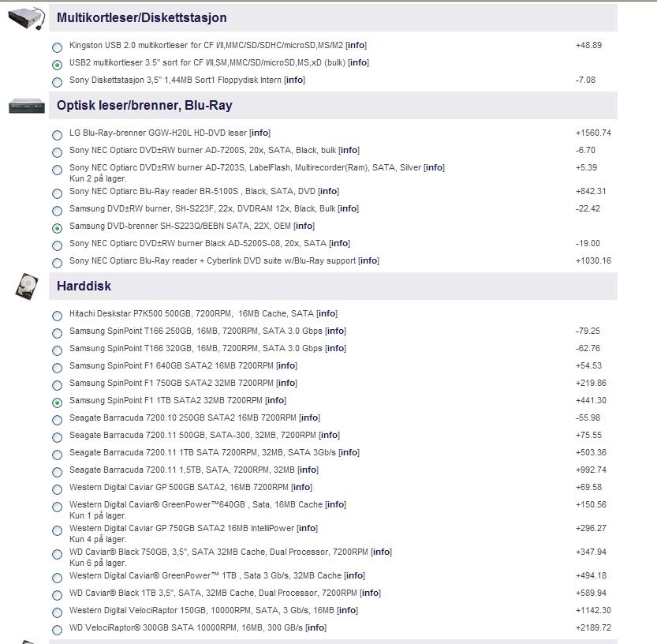Open info for Sony Blu-Ray reader BR-5100S

[328, 191]
